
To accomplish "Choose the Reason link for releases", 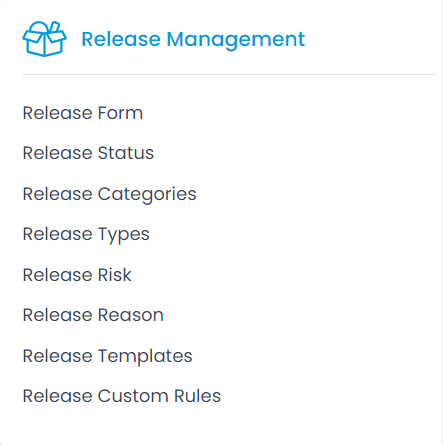I will [x=93, y=315].
